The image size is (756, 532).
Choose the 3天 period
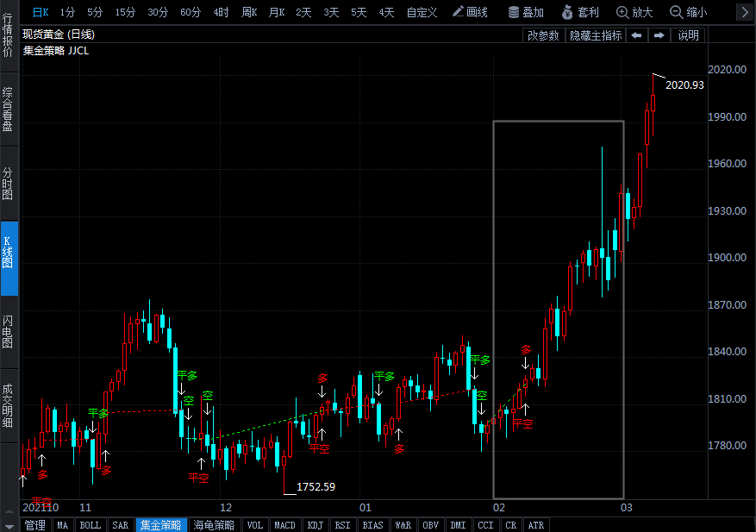point(331,12)
